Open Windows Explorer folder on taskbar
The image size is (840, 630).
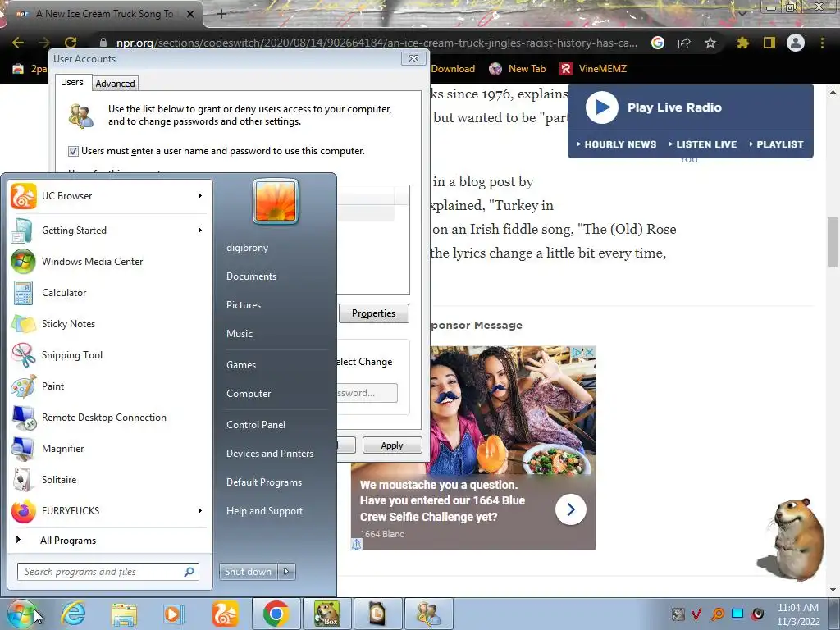pyautogui.click(x=124, y=614)
